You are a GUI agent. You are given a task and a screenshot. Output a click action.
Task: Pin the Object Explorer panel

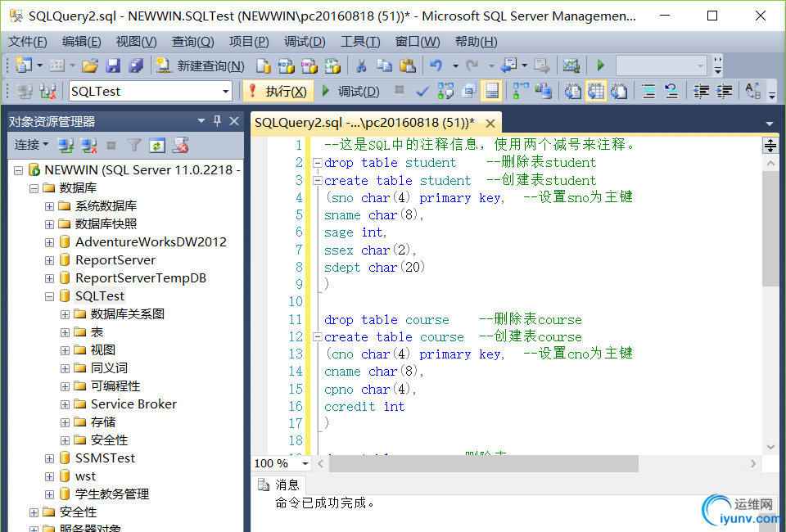[217, 121]
